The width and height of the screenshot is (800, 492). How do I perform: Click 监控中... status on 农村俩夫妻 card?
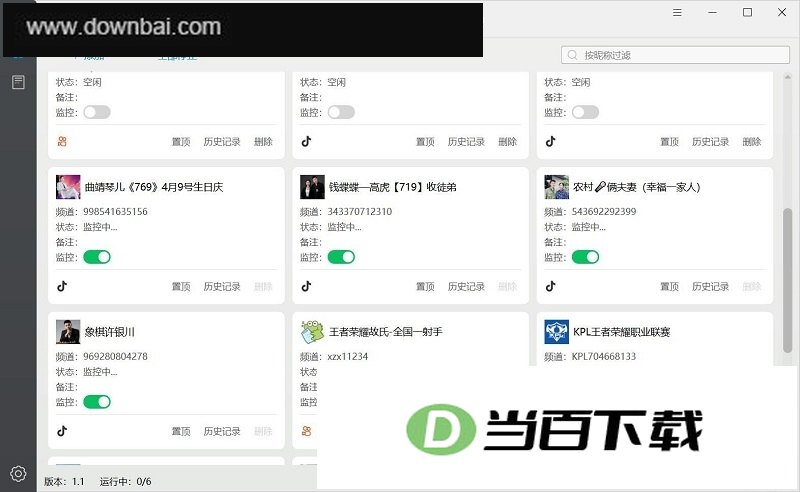click(x=589, y=227)
